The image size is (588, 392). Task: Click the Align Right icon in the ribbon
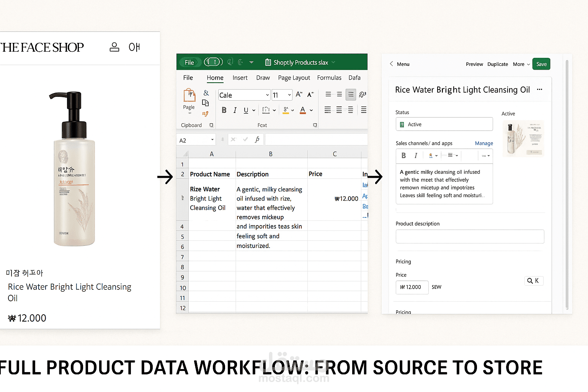point(350,110)
